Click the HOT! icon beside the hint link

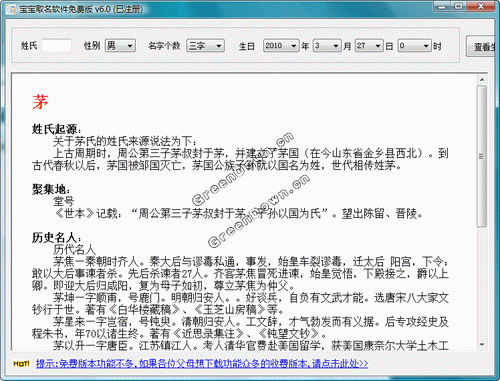[21, 363]
